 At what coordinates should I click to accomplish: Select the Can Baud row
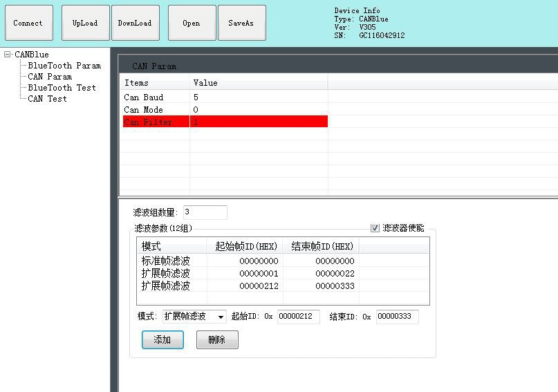144,97
